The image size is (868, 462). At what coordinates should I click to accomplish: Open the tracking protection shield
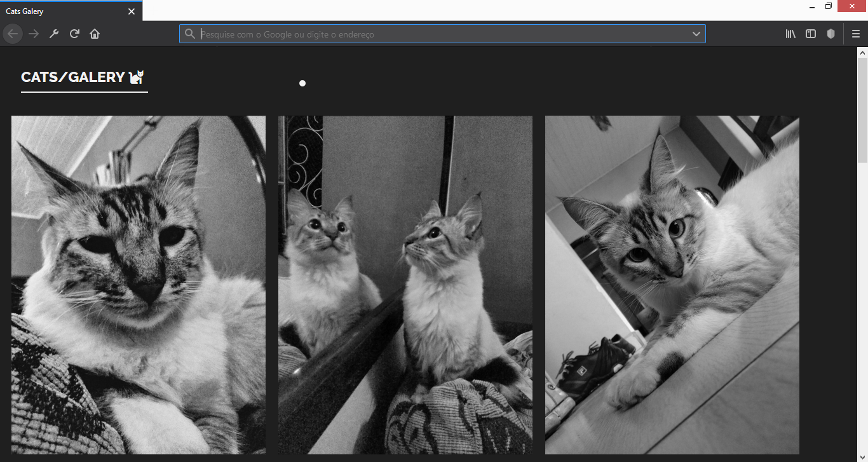point(831,34)
